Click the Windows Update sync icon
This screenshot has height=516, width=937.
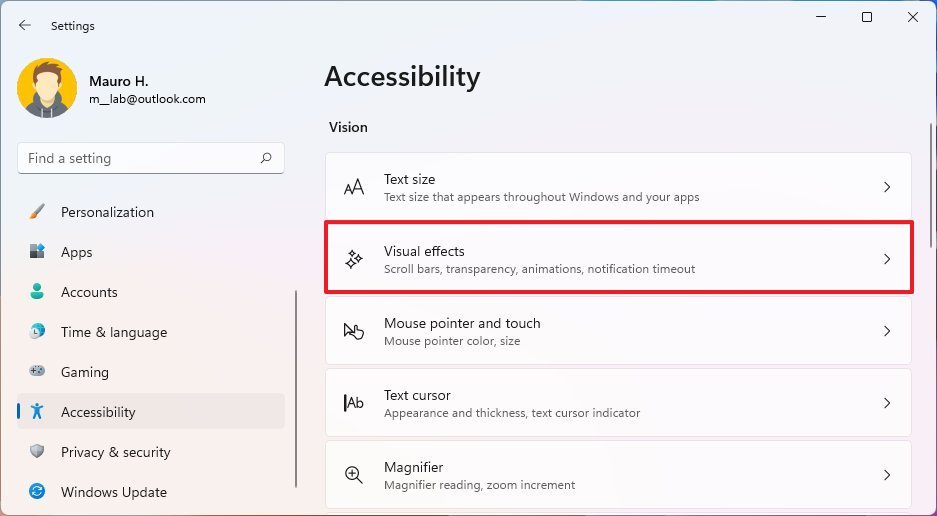(x=37, y=491)
